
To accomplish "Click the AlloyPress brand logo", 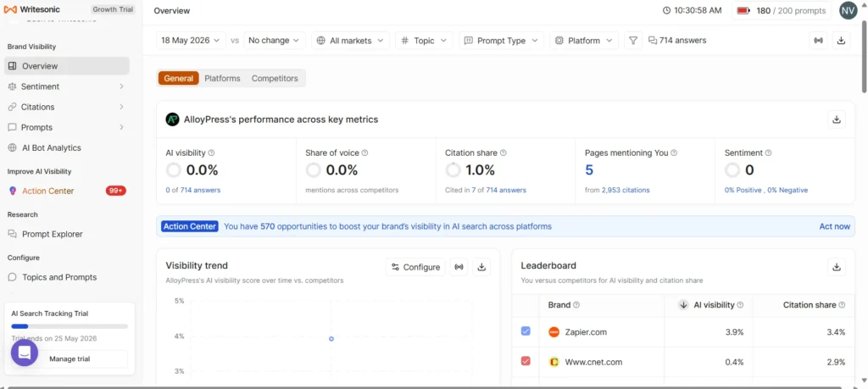I will pyautogui.click(x=172, y=119).
